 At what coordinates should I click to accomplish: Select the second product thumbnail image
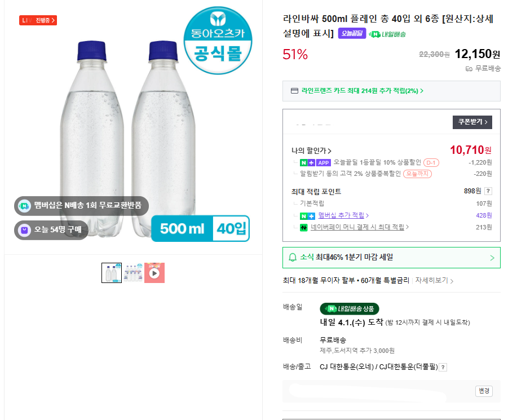coord(133,273)
